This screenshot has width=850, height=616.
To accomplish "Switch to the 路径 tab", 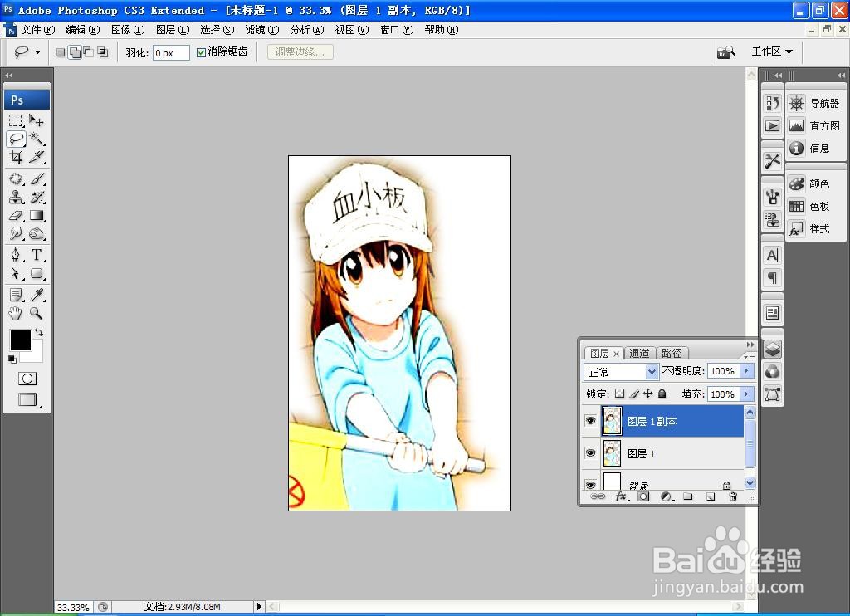I will click(672, 353).
